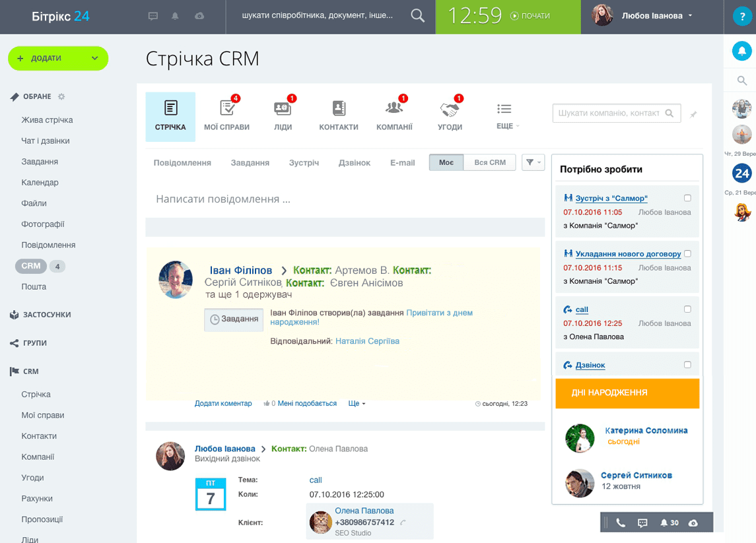
Task: Click the search magnifier in top bar
Action: (x=417, y=16)
